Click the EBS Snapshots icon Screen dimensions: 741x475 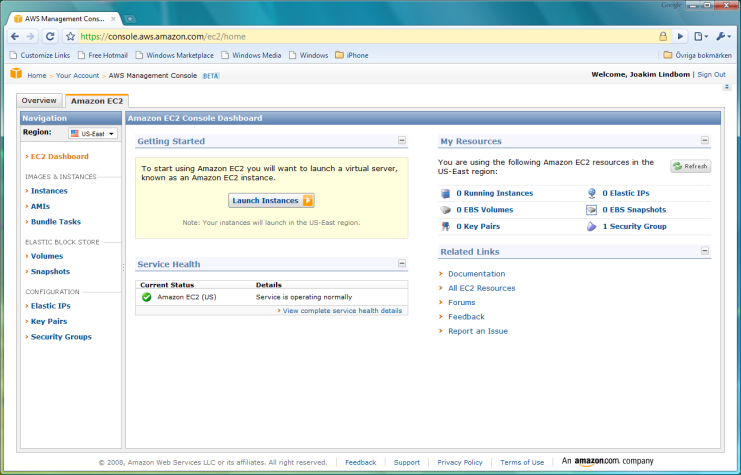[592, 210]
